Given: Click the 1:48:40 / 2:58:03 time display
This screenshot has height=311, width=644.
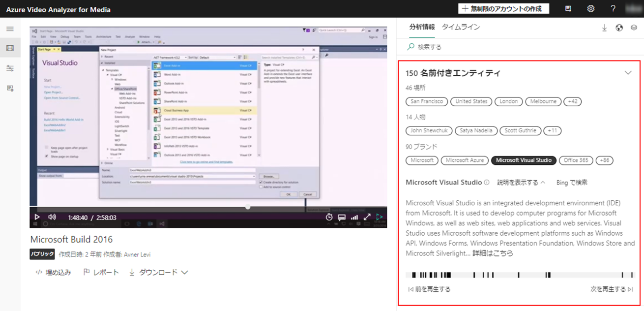Looking at the screenshot, I should tap(92, 217).
